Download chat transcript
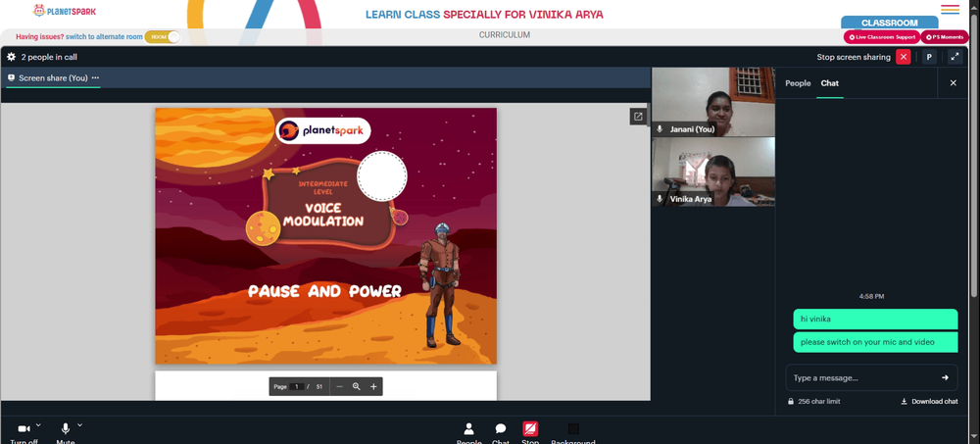The height and width of the screenshot is (444, 980). pyautogui.click(x=929, y=402)
